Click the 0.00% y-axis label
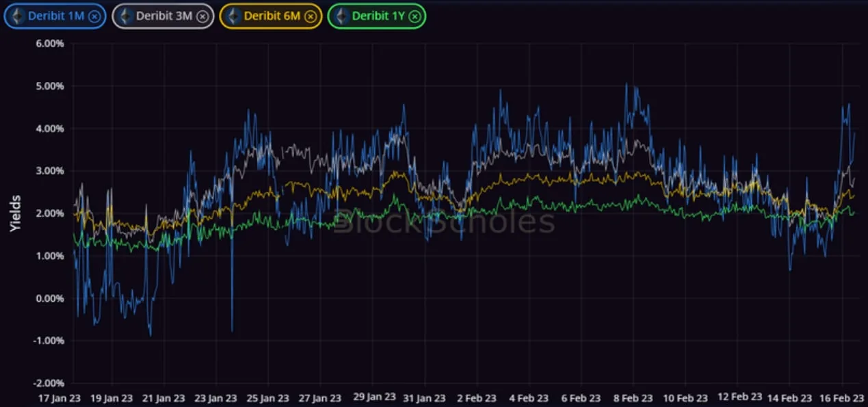Image resolution: width=868 pixels, height=407 pixels. (49, 298)
